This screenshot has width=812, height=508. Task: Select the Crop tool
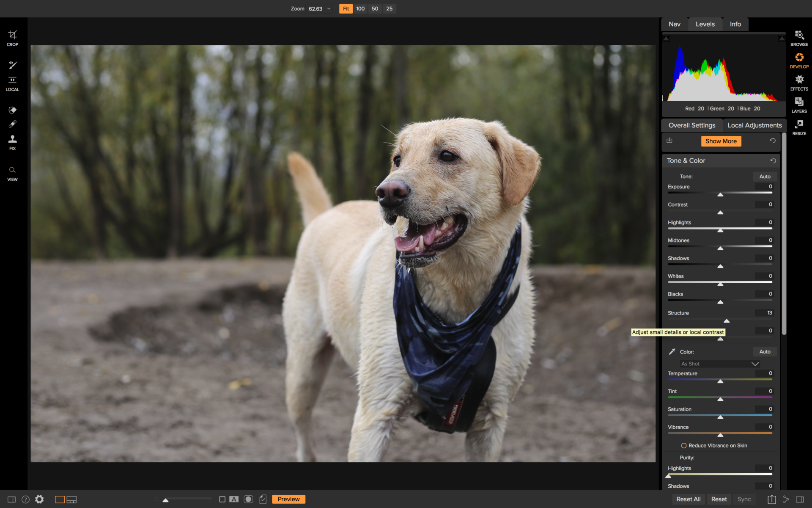click(x=12, y=36)
